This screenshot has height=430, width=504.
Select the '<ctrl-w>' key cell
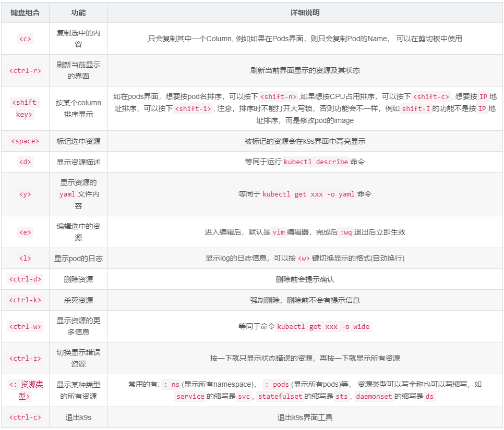coord(25,327)
